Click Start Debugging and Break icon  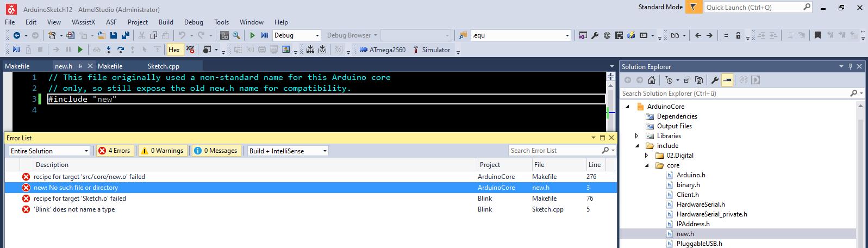[265, 35]
